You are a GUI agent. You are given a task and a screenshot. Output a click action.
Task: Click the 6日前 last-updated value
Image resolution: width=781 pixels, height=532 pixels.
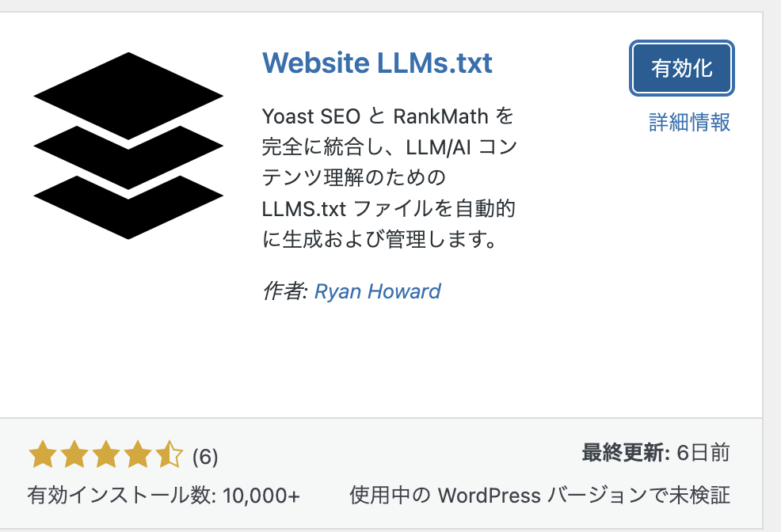[x=703, y=453]
